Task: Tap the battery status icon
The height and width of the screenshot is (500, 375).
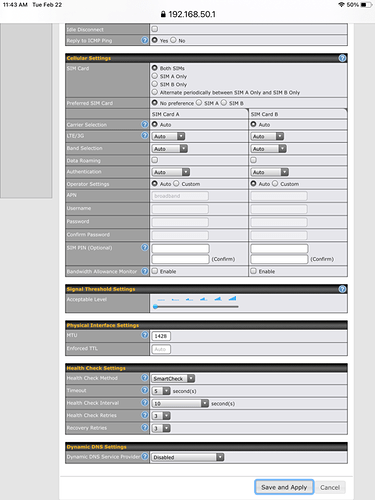Action: [x=366, y=5]
